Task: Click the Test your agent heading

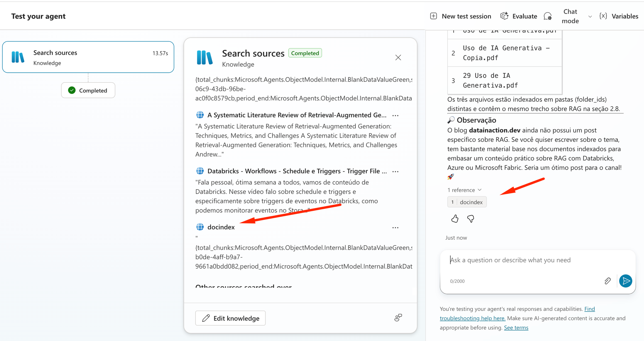Action: pyautogui.click(x=38, y=16)
